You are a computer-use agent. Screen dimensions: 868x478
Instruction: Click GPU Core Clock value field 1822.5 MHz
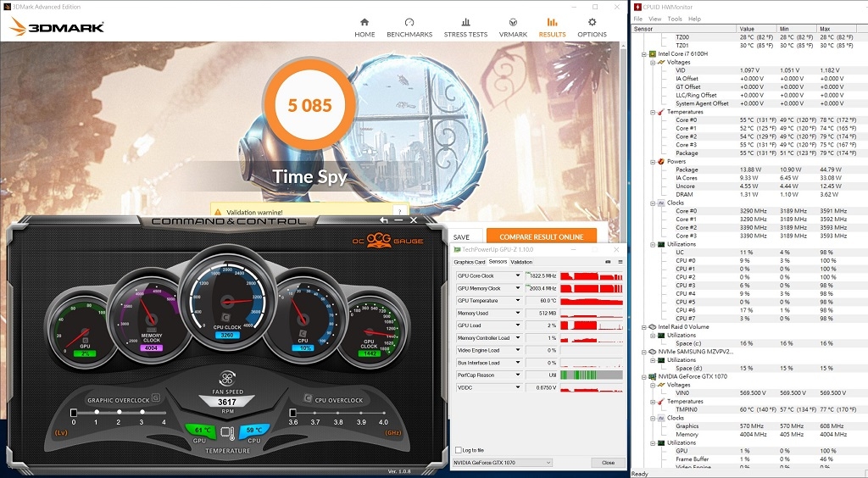(541, 275)
